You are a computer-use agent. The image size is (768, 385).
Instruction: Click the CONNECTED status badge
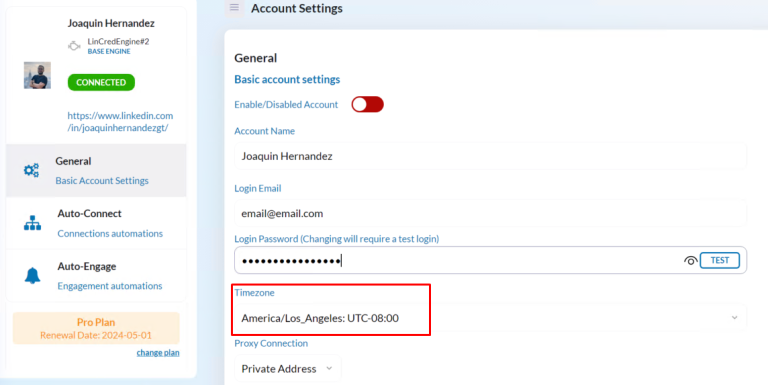[101, 82]
